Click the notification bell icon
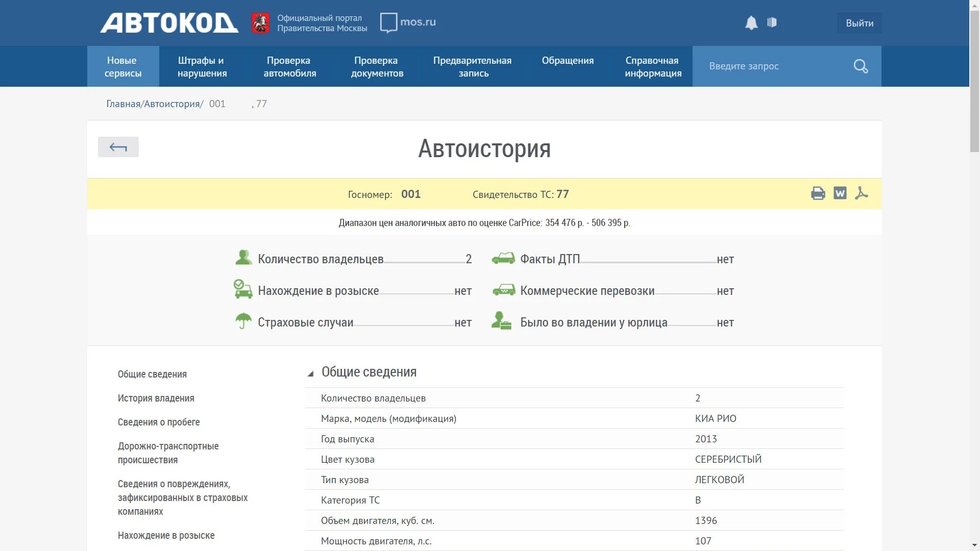This screenshot has height=551, width=980. point(751,23)
